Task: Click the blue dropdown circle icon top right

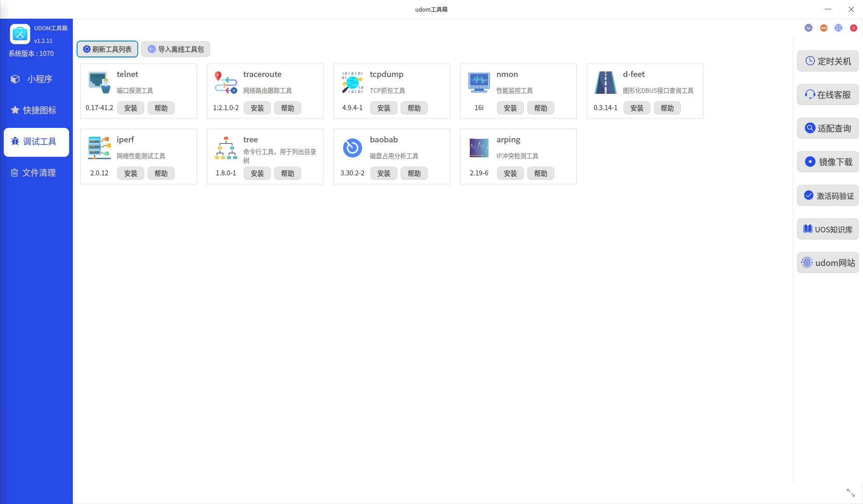Action: (x=809, y=28)
